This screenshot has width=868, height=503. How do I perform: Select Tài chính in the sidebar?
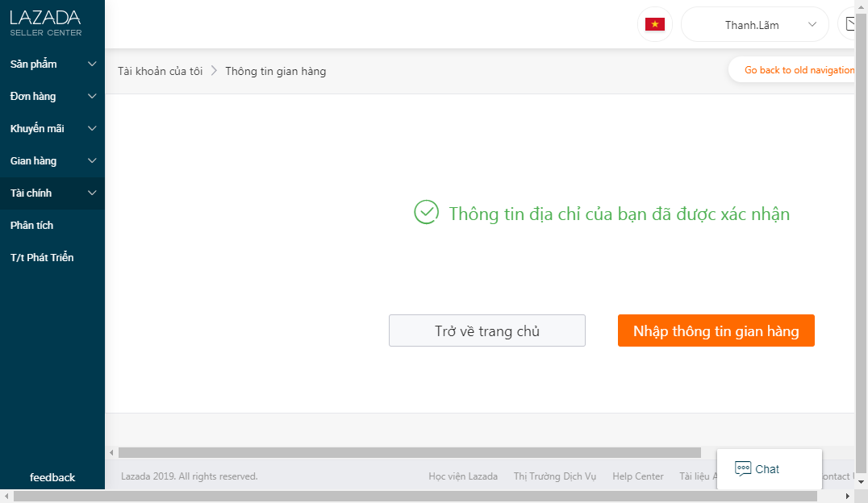52,193
